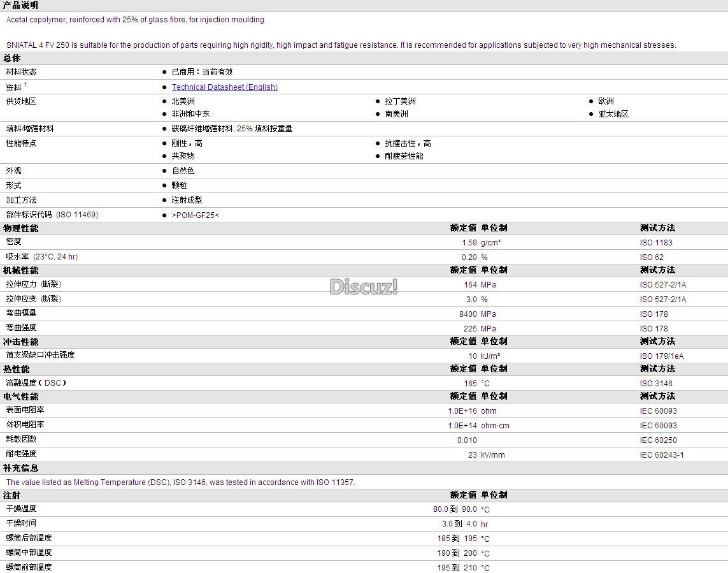Click the ISO 178 method in 弯曲模量 row
Viewport: 728px width, 573px height.
(653, 314)
